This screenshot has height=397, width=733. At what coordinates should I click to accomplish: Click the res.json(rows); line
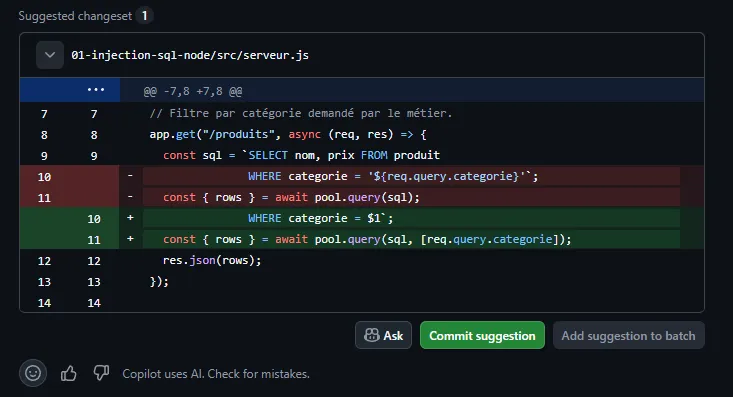212,260
